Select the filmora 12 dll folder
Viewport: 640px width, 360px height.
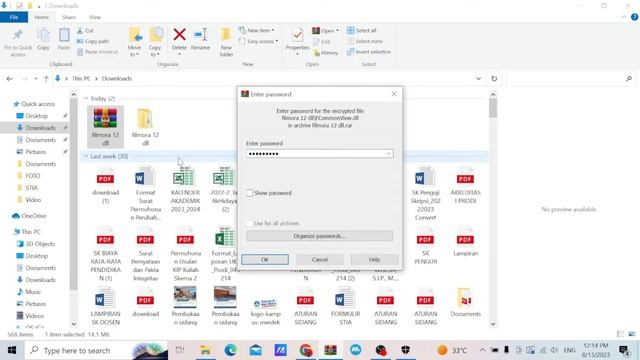pos(145,127)
